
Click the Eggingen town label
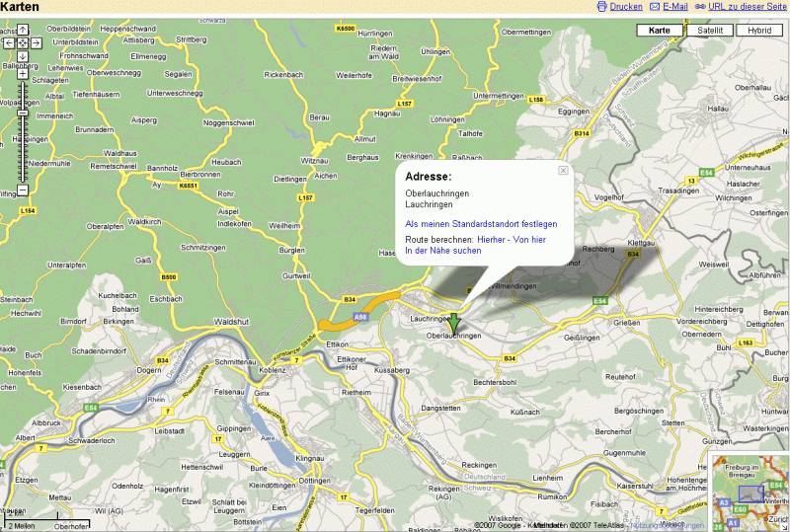tap(574, 112)
